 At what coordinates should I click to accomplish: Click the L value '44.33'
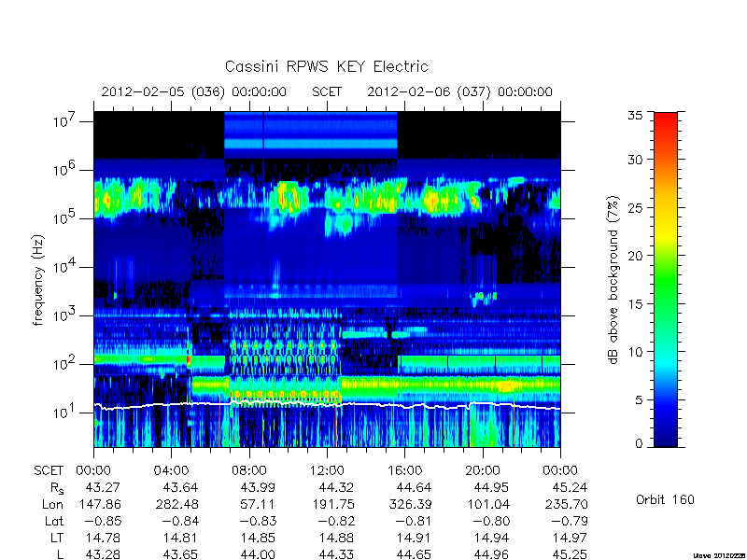point(336,554)
